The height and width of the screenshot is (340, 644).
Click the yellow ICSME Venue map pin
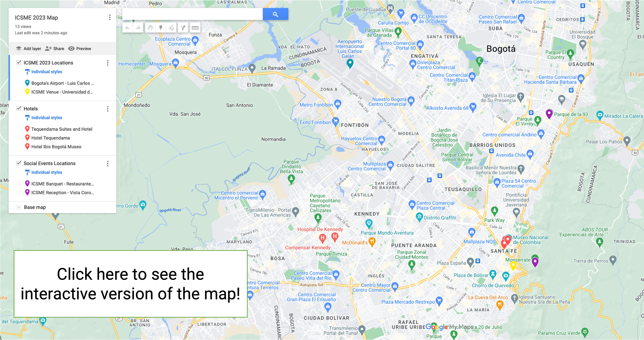click(513, 266)
